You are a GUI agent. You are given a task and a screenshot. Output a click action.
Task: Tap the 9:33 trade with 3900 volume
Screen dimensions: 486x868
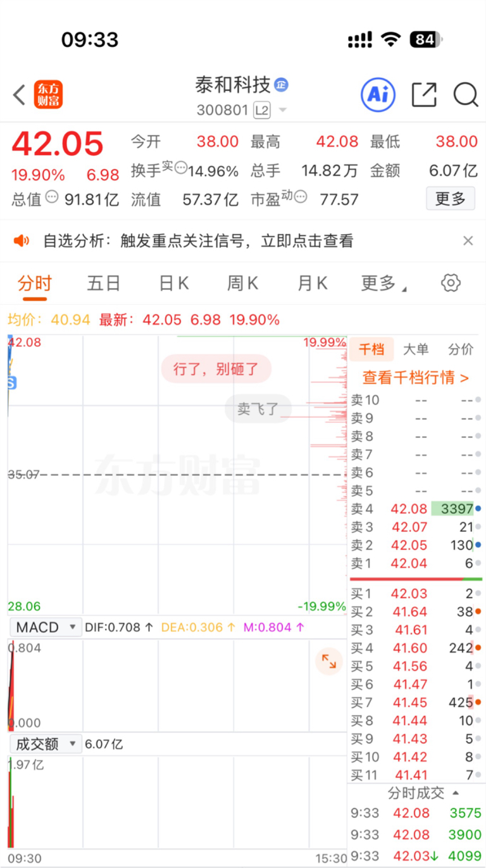click(416, 835)
